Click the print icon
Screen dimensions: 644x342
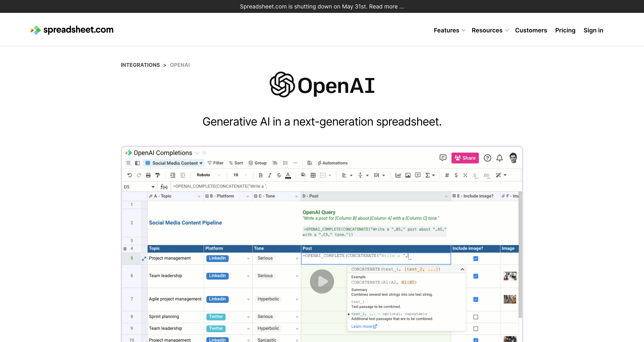tap(148, 175)
